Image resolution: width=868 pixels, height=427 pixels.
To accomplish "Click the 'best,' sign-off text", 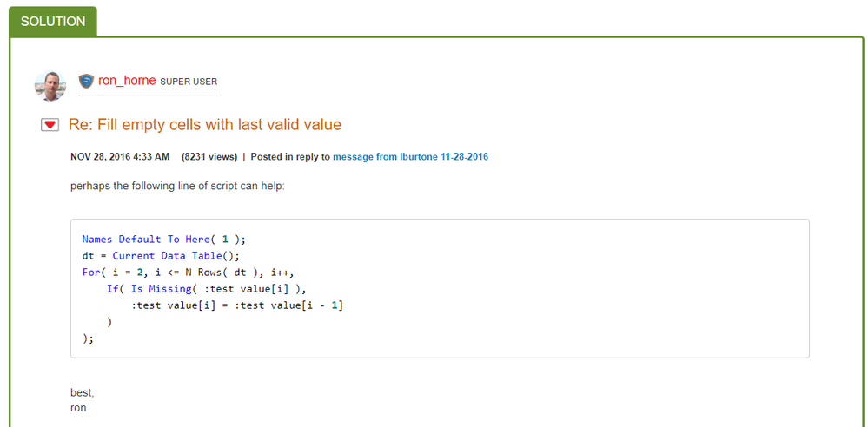I will [x=82, y=392].
